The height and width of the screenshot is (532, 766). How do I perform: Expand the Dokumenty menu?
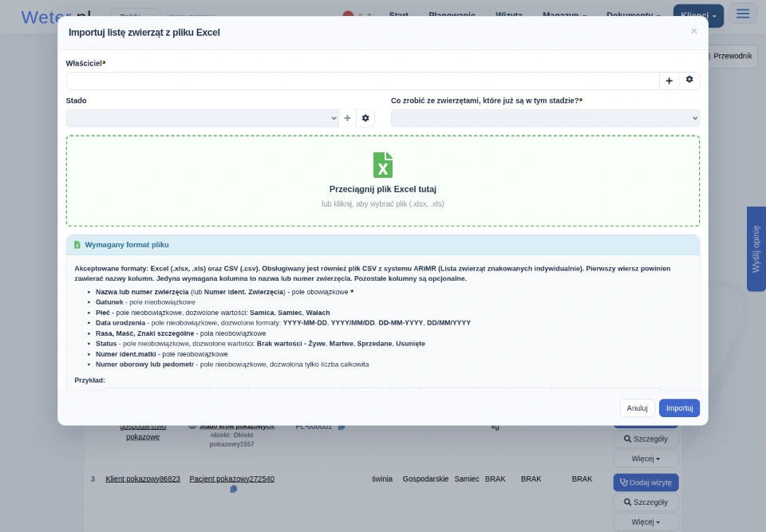tap(633, 15)
